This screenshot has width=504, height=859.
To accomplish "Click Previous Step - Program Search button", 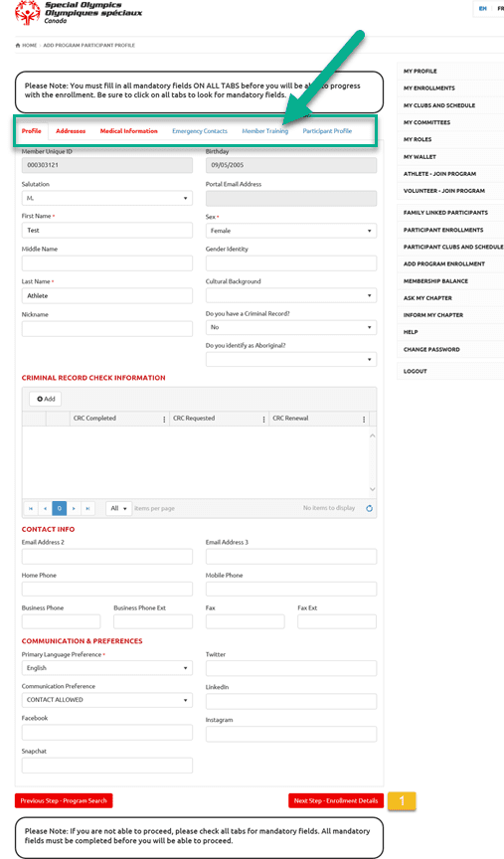I will point(64,800).
